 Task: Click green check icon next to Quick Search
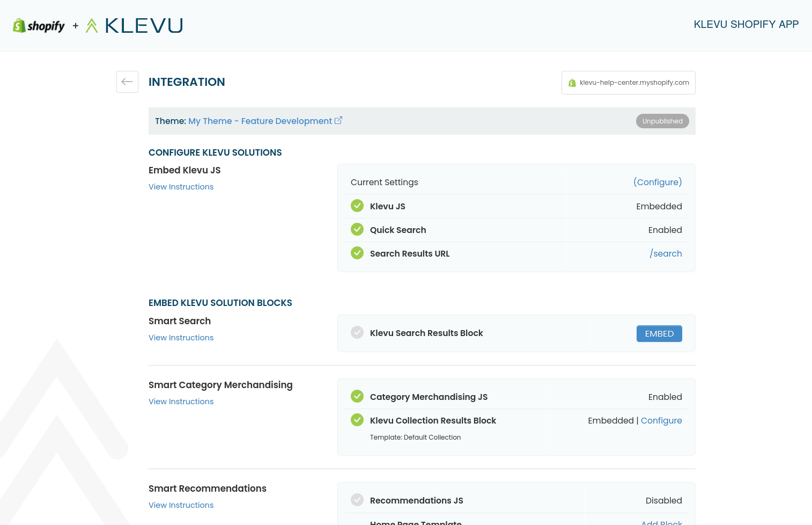pos(357,229)
